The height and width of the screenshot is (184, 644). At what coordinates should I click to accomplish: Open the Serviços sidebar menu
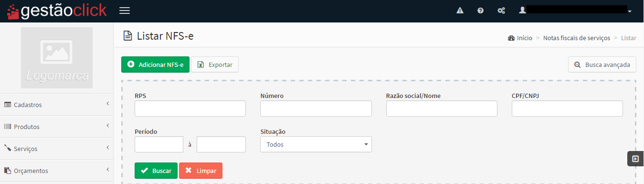57,149
